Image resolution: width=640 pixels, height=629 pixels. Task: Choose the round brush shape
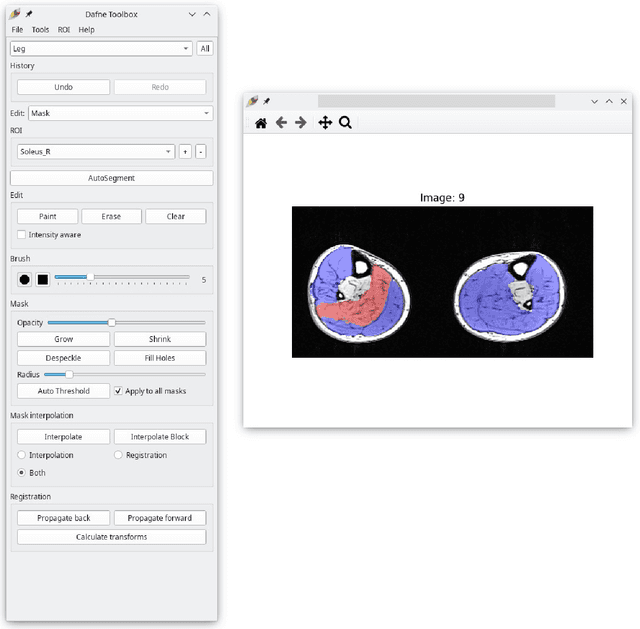pyautogui.click(x=24, y=279)
